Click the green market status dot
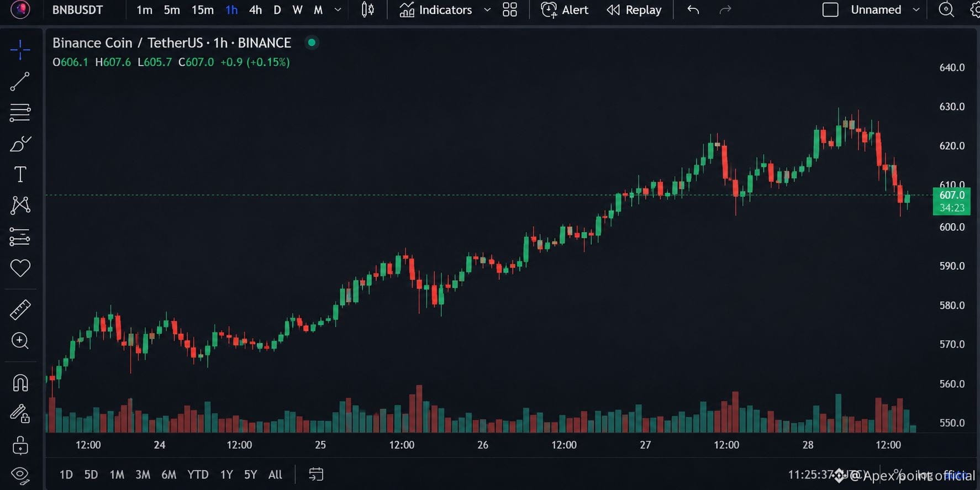 click(x=312, y=43)
